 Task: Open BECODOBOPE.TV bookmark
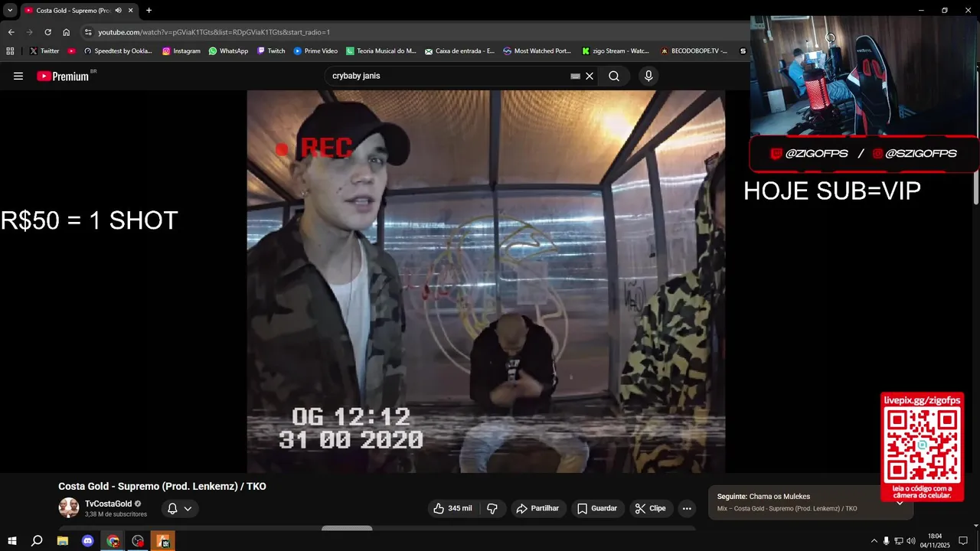tap(694, 51)
